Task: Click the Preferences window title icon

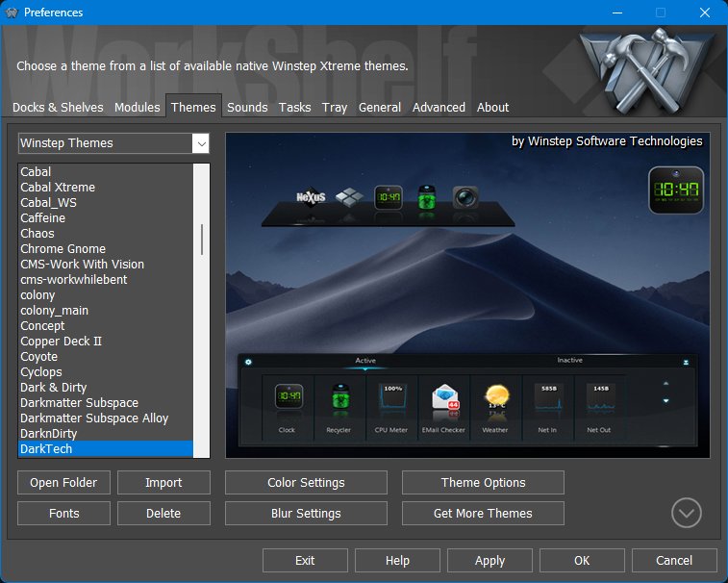Action: pyautogui.click(x=12, y=13)
